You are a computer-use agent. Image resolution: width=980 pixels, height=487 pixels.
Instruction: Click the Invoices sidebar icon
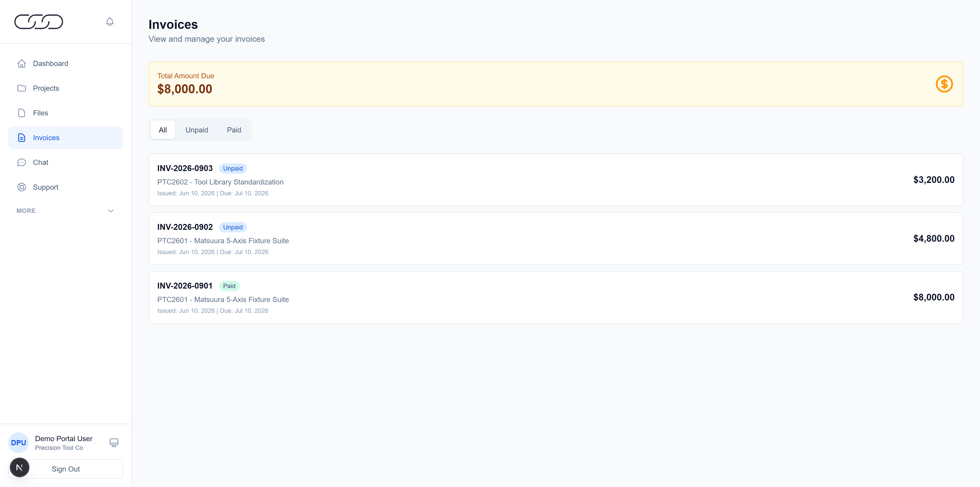pos(22,138)
